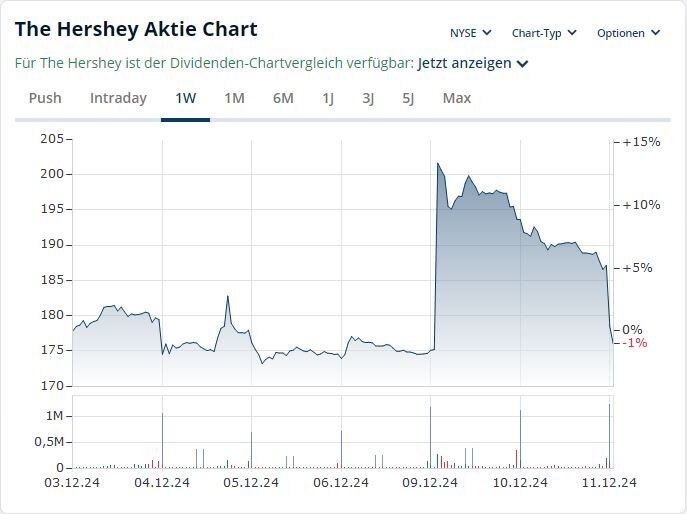The height and width of the screenshot is (514, 687).
Task: Select the Push tab
Action: coord(45,98)
